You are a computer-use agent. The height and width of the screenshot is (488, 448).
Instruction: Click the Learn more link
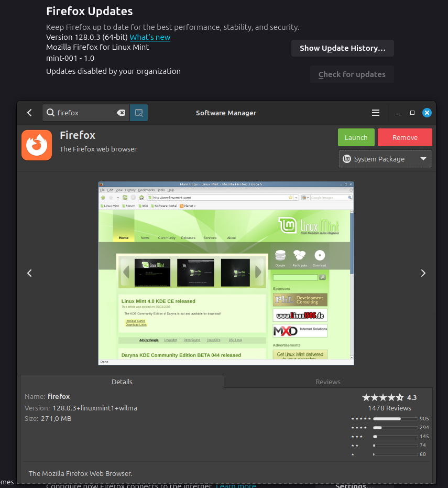(236, 485)
